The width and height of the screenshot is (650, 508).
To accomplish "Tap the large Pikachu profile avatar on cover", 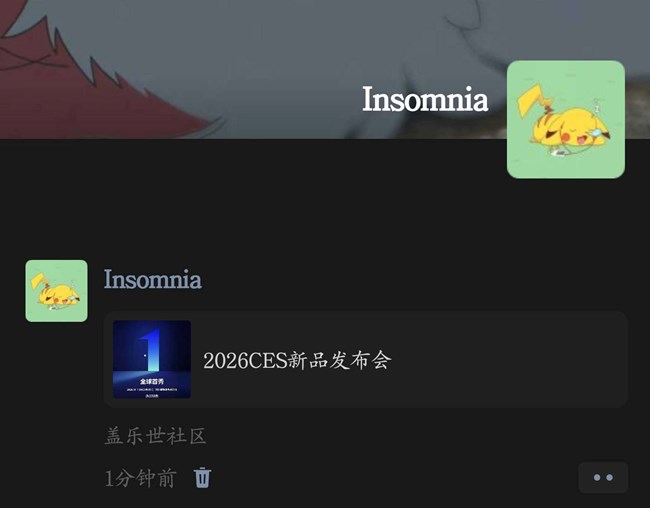I will click(566, 119).
